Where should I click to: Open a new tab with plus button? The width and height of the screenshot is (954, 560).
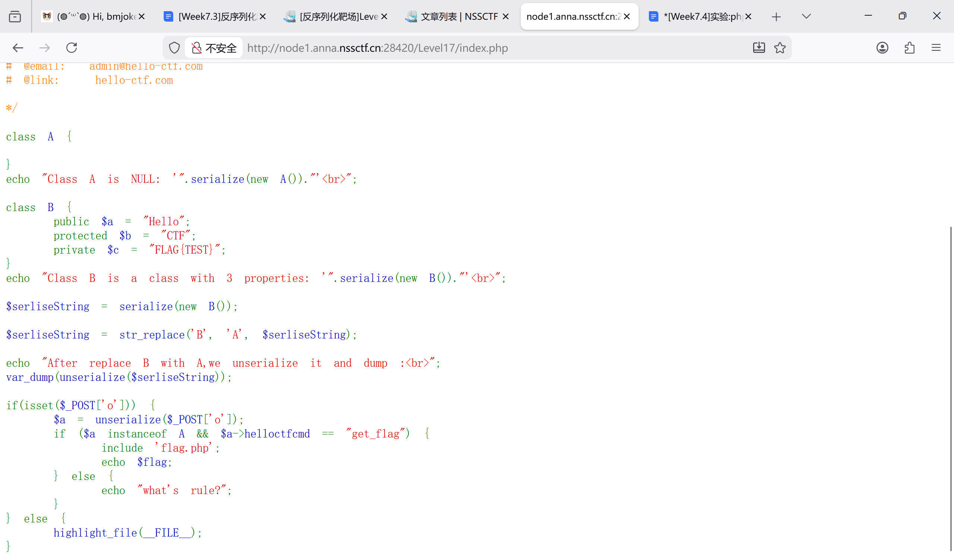click(x=776, y=17)
